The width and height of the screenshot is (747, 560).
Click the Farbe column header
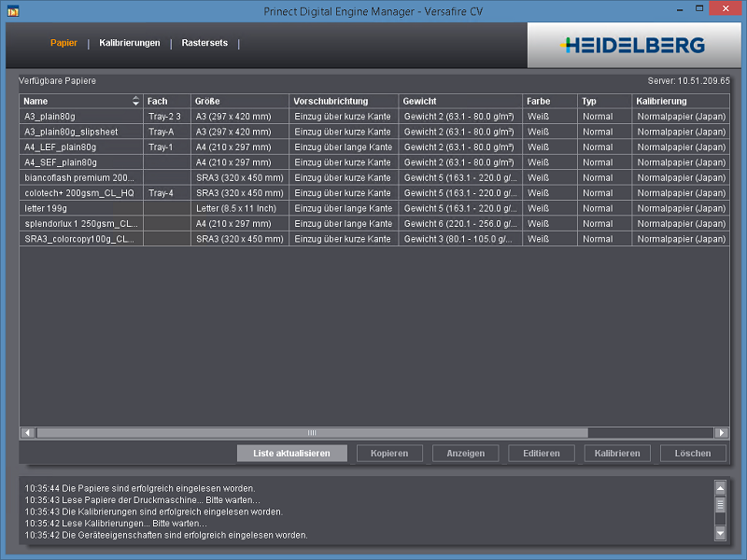pos(550,101)
